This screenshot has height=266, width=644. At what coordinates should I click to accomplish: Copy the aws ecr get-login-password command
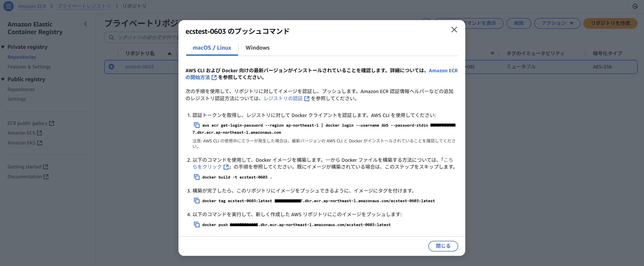pos(197,125)
